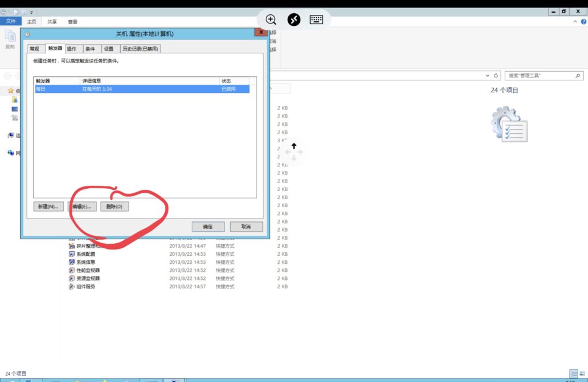Click the 搜索"管理工具" search field
Screen dimensions: 588x382
click(540, 76)
